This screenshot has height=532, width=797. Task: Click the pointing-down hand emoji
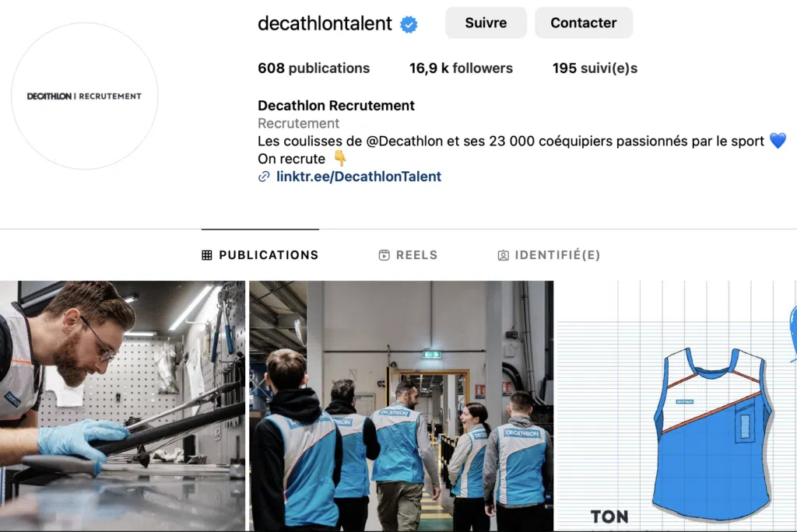coord(340,159)
